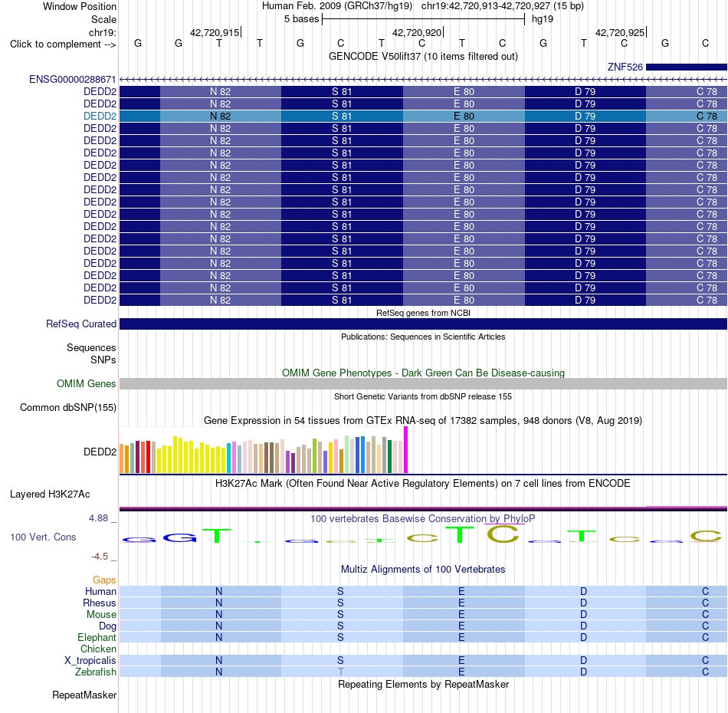
Task: Click the PhyloP -4.5 scale value
Action: pos(100,556)
